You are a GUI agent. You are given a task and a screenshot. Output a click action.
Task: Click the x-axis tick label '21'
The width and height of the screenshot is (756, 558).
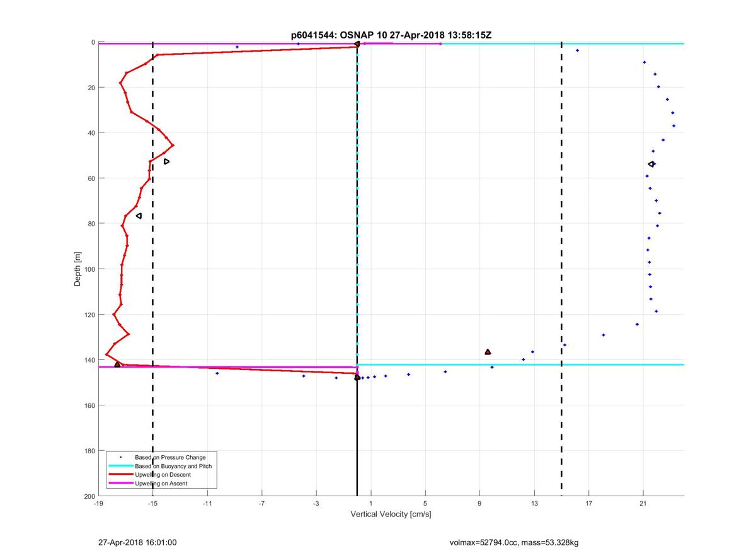coord(643,504)
